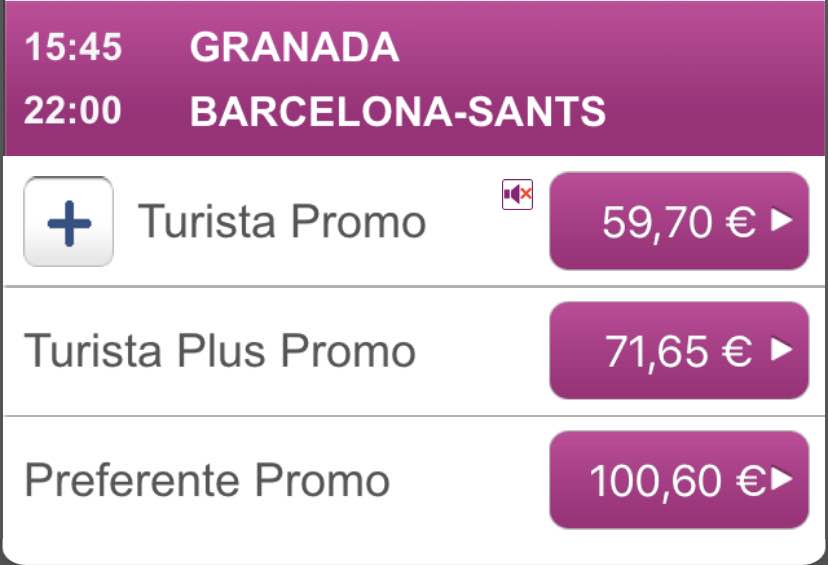
Task: Pick the 100,60 € Preferente Promo fare
Action: pos(679,479)
